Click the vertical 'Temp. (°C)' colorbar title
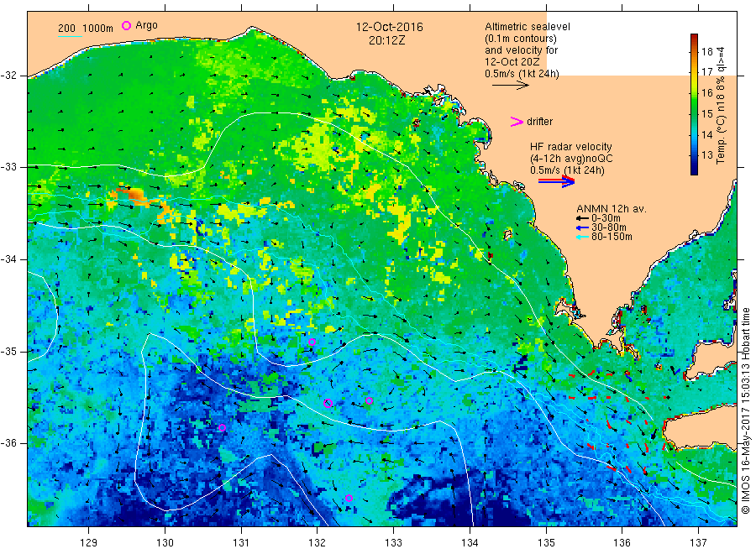 coord(722,139)
